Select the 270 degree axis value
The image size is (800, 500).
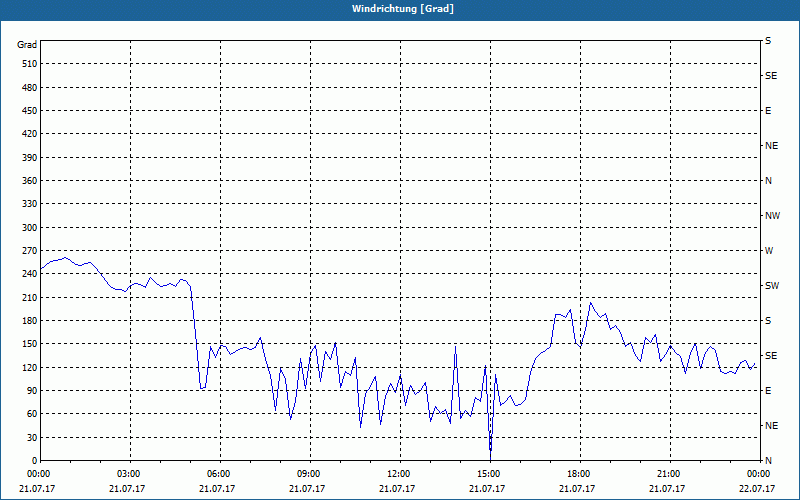30,251
